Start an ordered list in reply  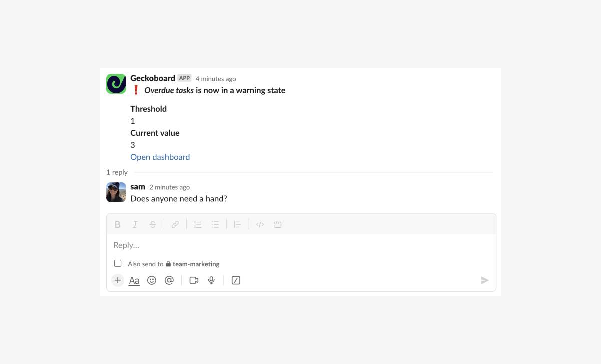click(x=198, y=225)
